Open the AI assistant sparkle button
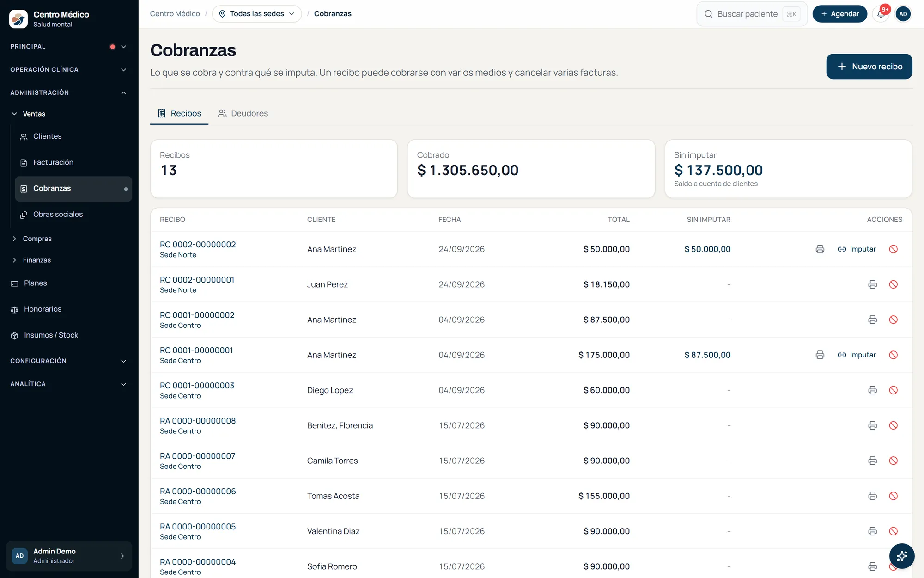The width and height of the screenshot is (924, 578). click(x=902, y=556)
